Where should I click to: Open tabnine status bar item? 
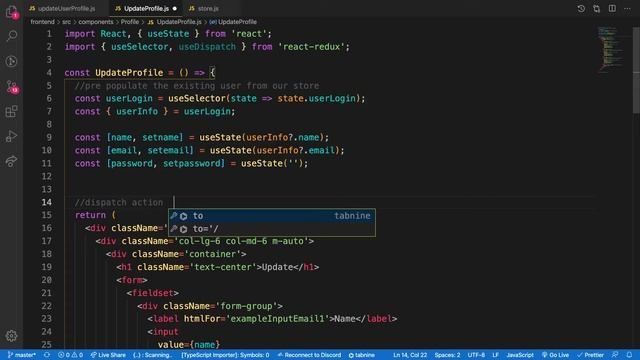tap(362, 355)
